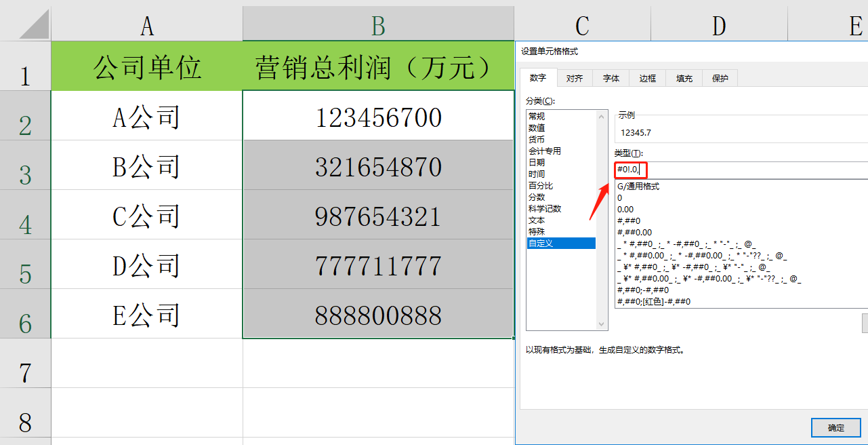Select row 8 header

[x=25, y=412]
